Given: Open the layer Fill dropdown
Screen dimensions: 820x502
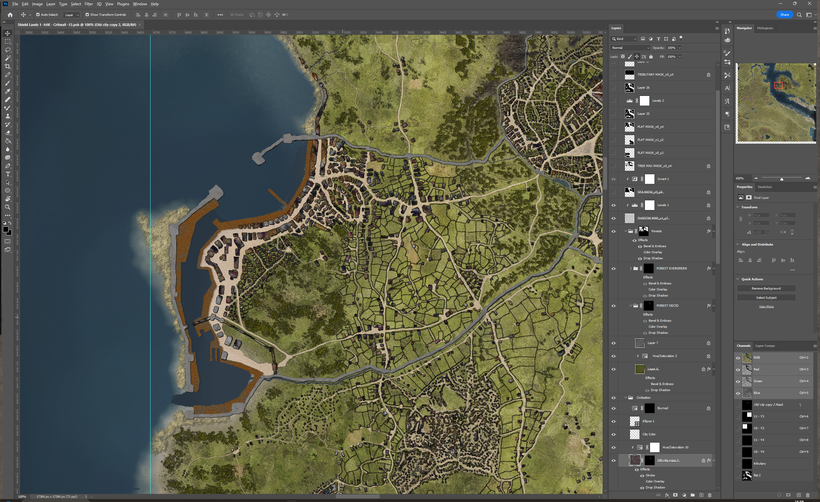Looking at the screenshot, I should pyautogui.click(x=680, y=56).
